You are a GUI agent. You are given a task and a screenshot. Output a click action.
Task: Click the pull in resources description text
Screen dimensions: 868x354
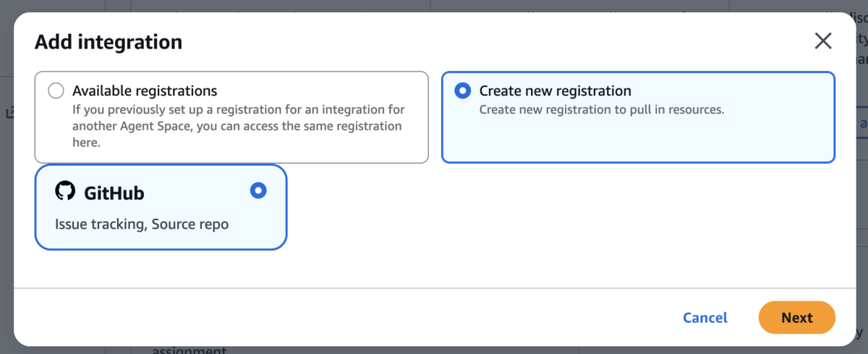pos(602,110)
